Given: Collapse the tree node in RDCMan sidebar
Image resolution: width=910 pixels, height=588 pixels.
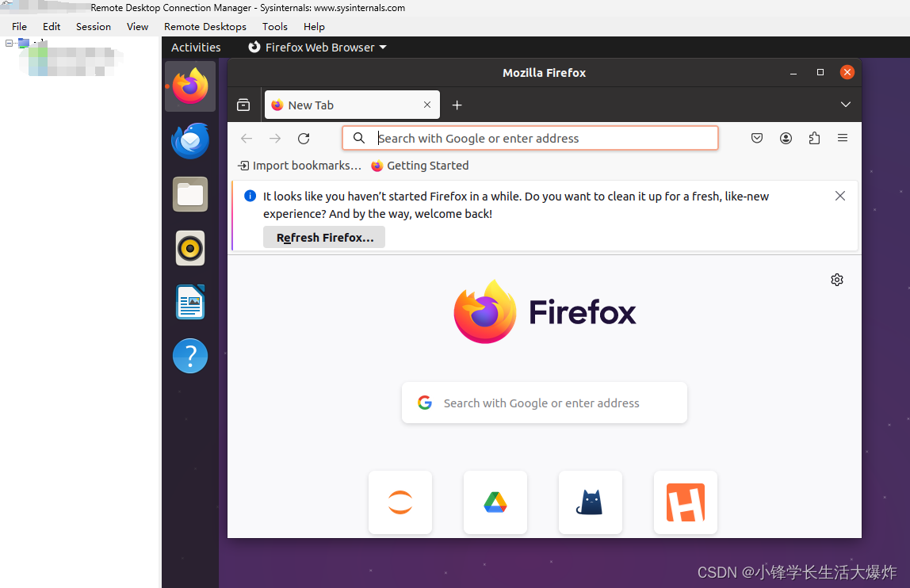Looking at the screenshot, I should (x=9, y=43).
